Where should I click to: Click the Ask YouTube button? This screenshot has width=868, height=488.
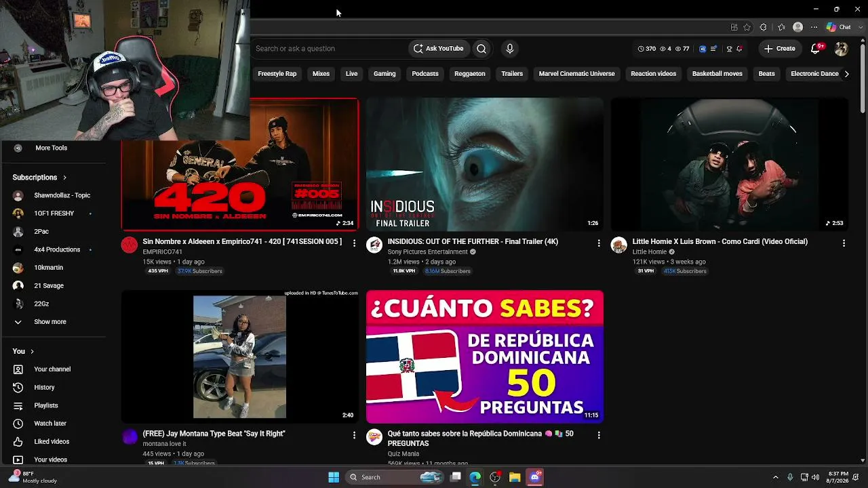(439, 49)
